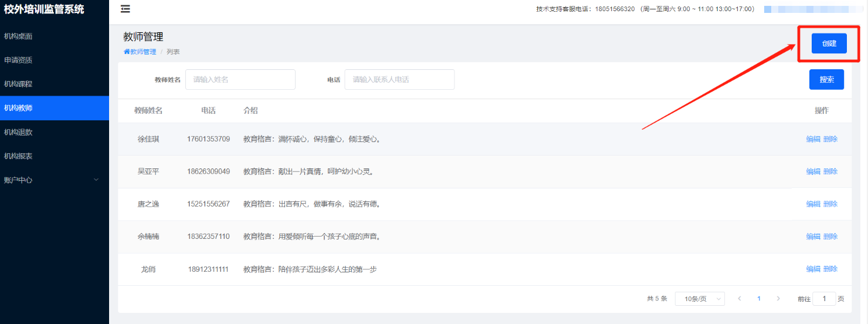This screenshot has height=324, width=868.
Task: Click the 电话 contact phone input
Action: pos(399,79)
